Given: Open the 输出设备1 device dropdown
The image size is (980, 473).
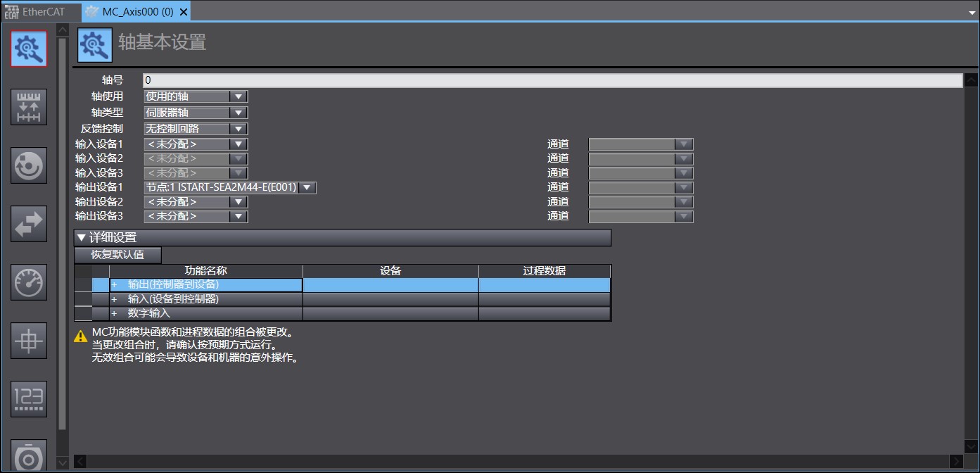Looking at the screenshot, I should pyautogui.click(x=306, y=187).
